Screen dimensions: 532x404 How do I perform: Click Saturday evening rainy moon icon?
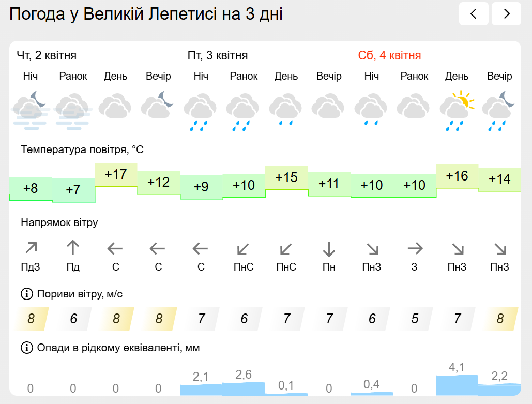click(499, 109)
